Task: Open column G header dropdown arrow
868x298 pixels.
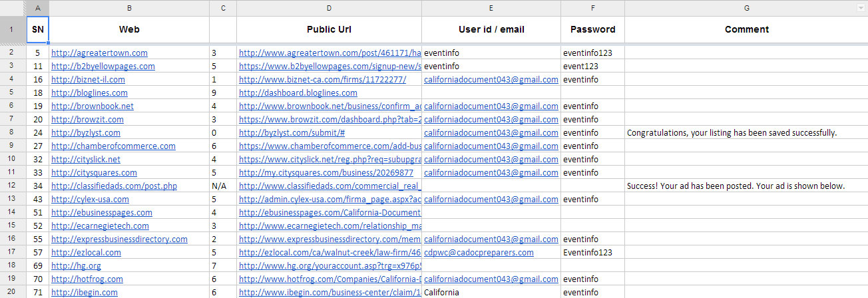Action: (861, 8)
